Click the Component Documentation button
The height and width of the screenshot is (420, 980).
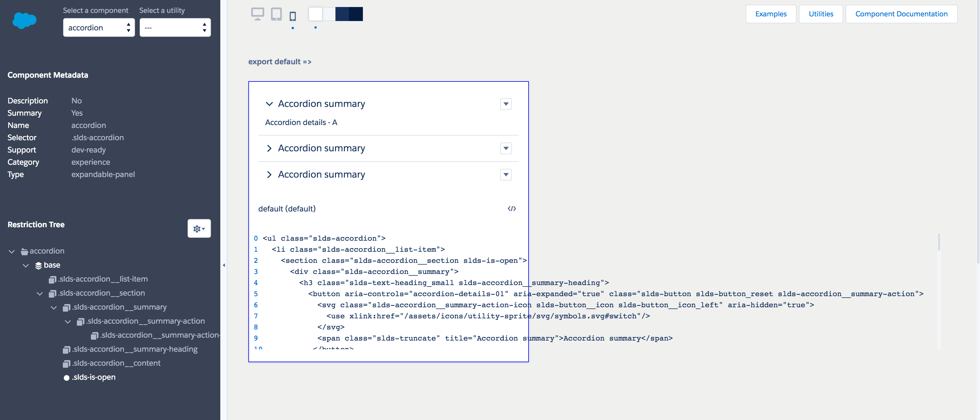click(902, 14)
